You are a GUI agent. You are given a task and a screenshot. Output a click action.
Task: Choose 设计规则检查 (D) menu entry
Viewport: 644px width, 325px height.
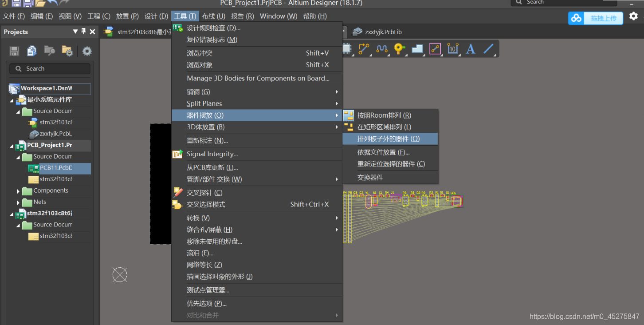257,28
